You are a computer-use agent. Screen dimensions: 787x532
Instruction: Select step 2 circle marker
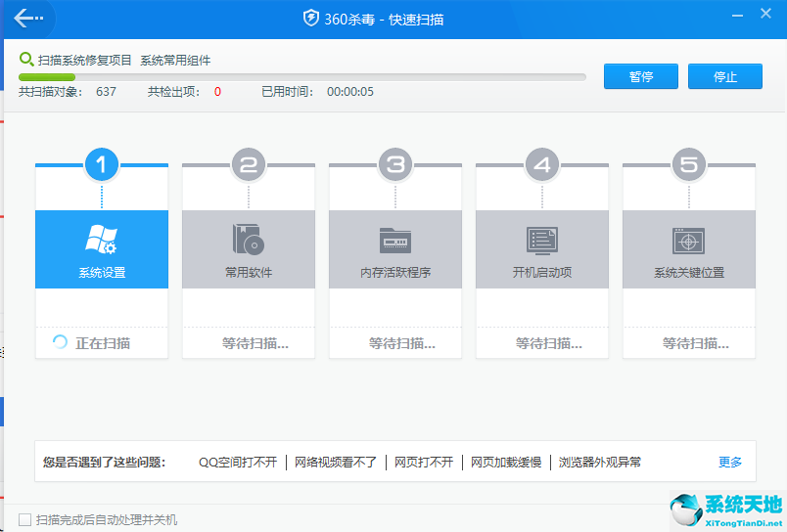249,164
